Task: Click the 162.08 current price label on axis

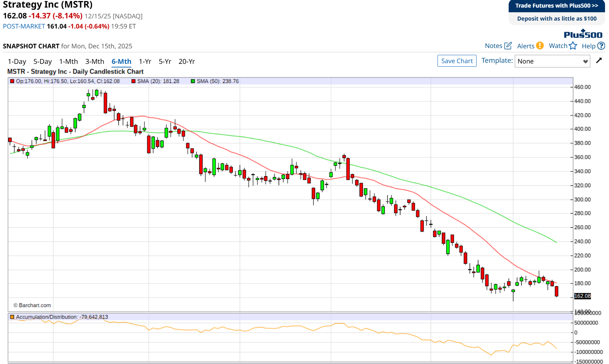Action: (x=582, y=296)
